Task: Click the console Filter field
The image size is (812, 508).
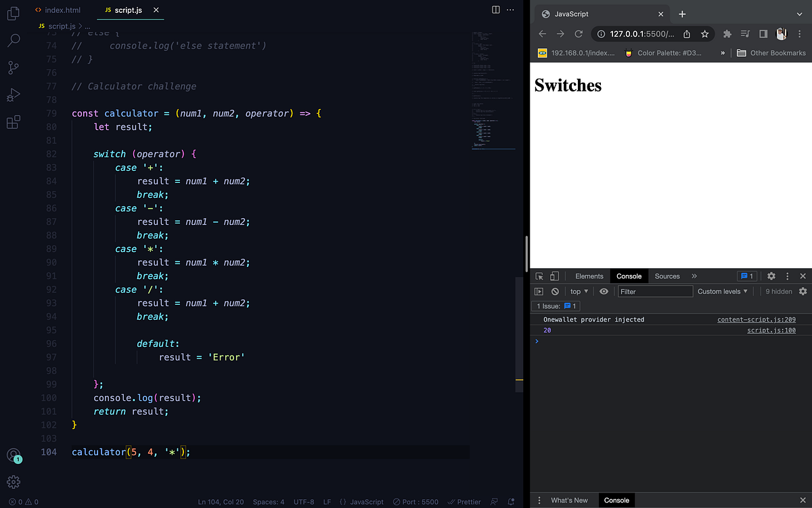Action: tap(656, 291)
